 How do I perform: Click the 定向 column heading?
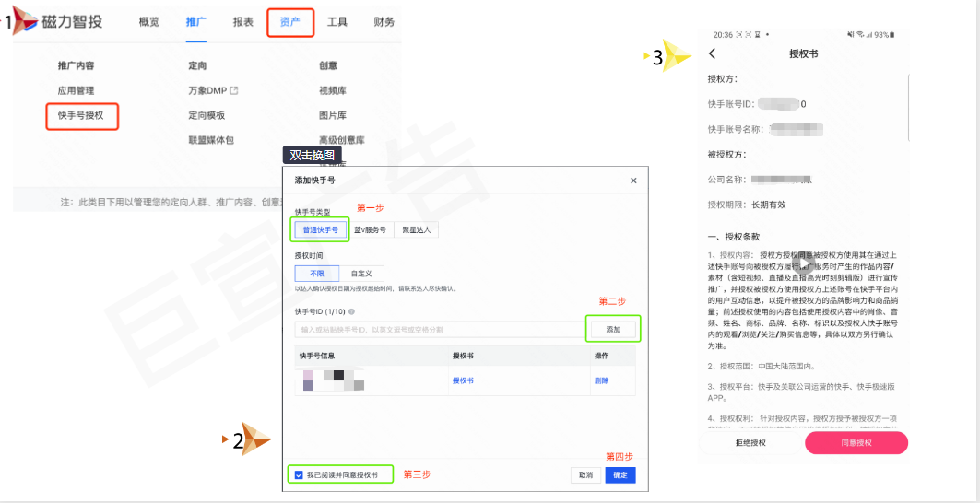click(197, 65)
